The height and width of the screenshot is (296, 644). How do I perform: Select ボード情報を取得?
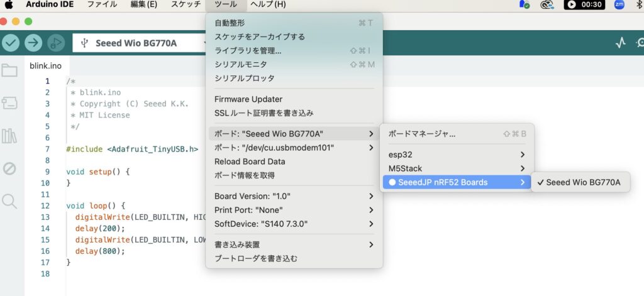(x=294, y=175)
